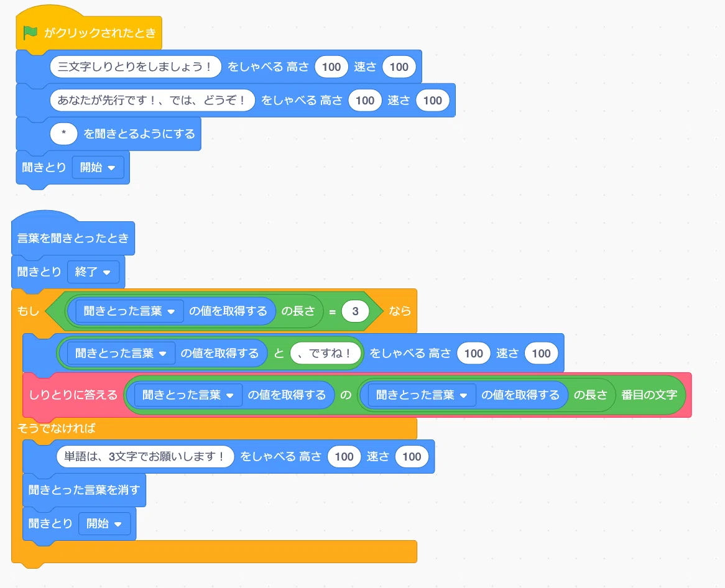Open 聞きとった言葉 dropdown beside 、ですね！ text
Screen dimensions: 725x588
tap(121, 353)
